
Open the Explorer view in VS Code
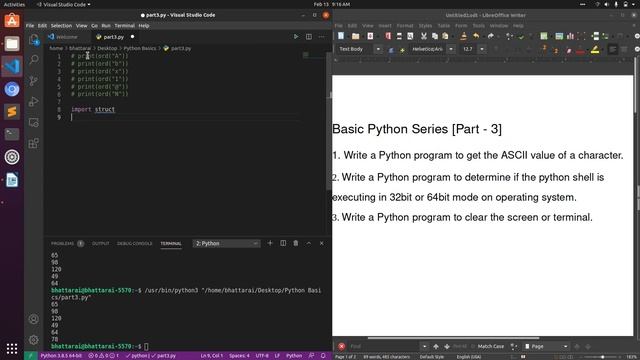point(34,40)
